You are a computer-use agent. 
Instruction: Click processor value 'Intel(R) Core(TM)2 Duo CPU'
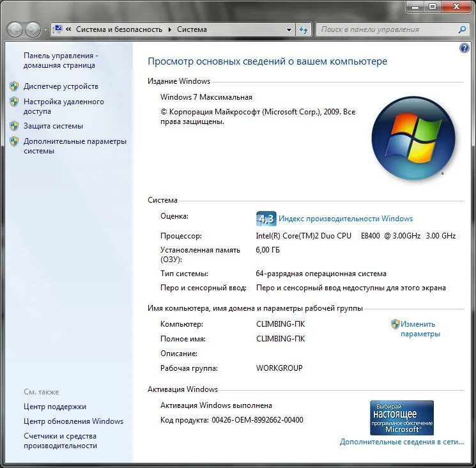pyautogui.click(x=303, y=236)
